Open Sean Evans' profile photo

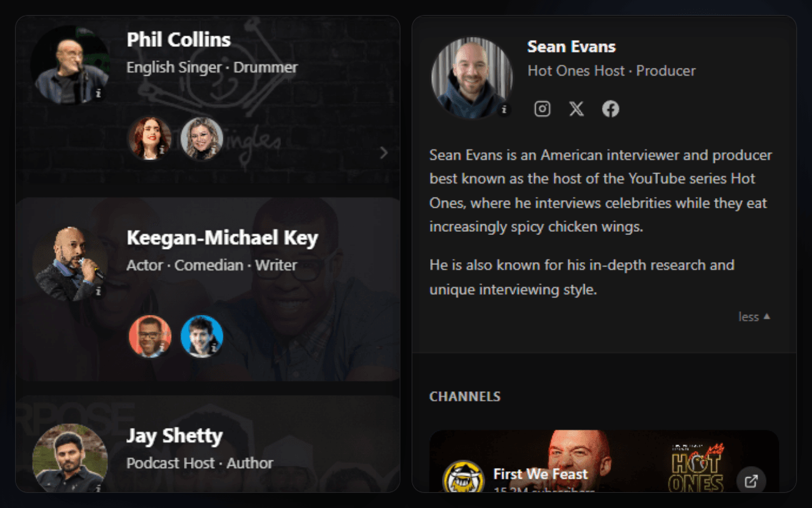coord(472,77)
